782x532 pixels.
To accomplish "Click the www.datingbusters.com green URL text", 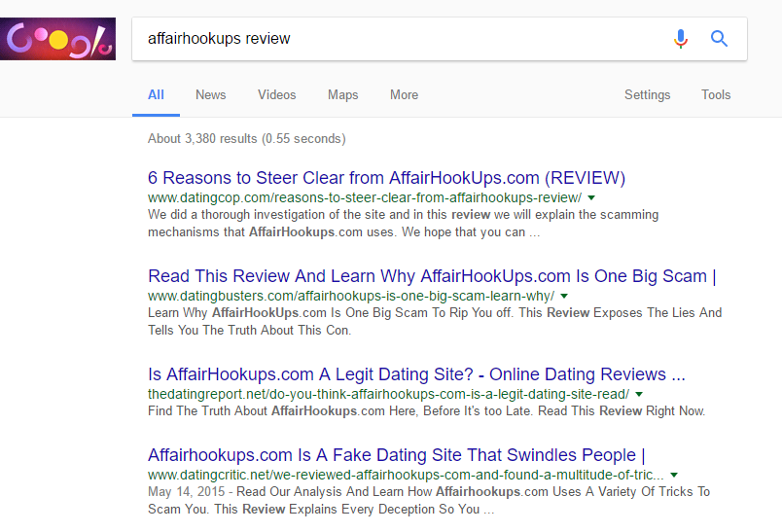I will point(351,297).
